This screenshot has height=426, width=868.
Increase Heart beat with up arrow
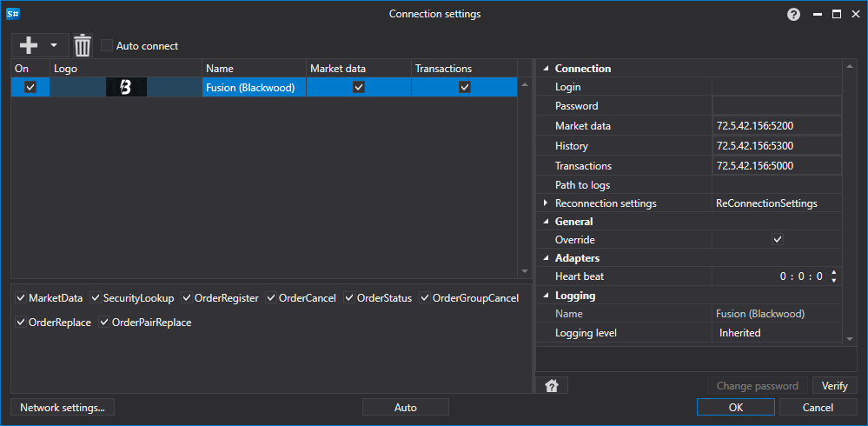pyautogui.click(x=834, y=272)
